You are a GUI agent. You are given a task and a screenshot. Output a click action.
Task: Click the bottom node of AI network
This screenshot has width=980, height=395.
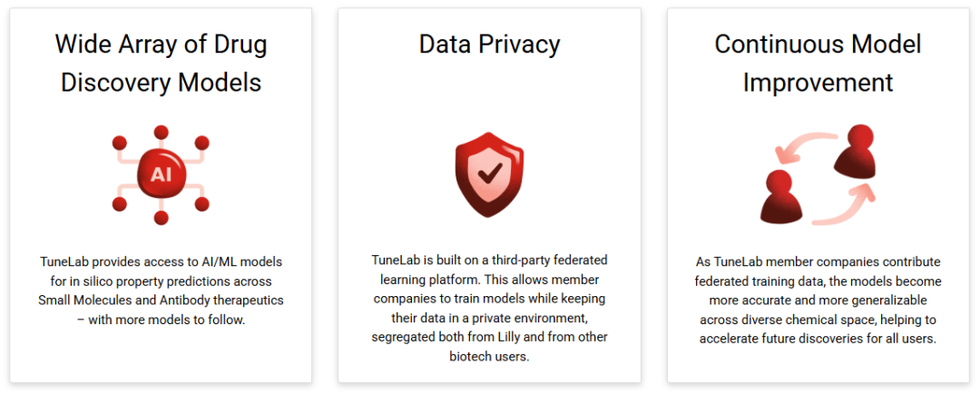[x=162, y=218]
